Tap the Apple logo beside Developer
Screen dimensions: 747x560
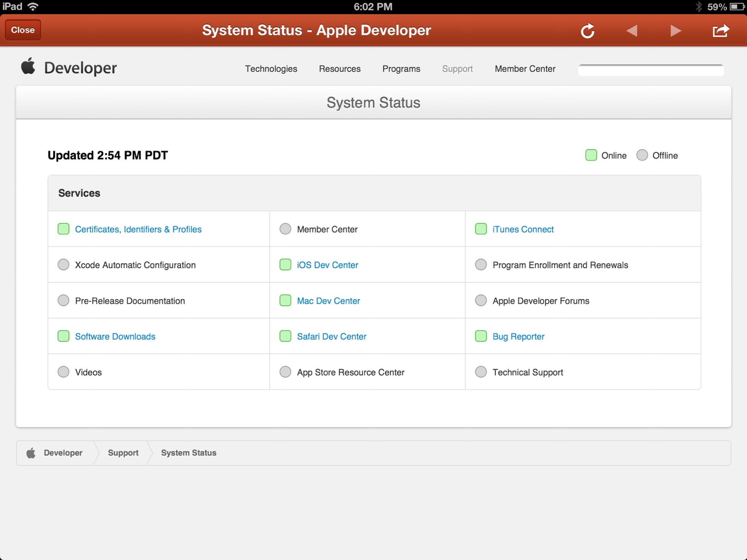(28, 66)
